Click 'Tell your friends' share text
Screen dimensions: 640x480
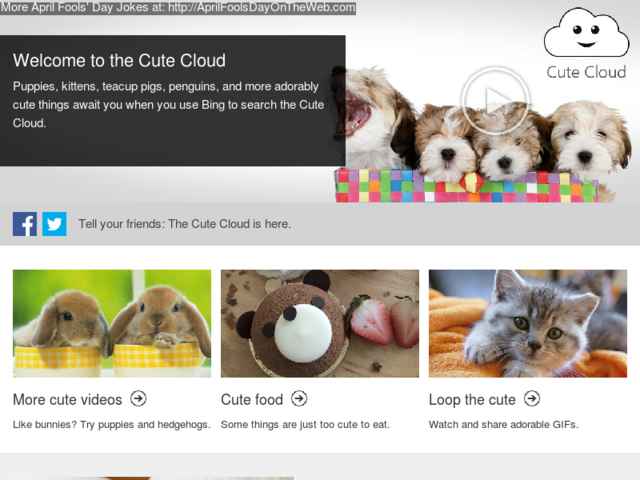coord(184,224)
